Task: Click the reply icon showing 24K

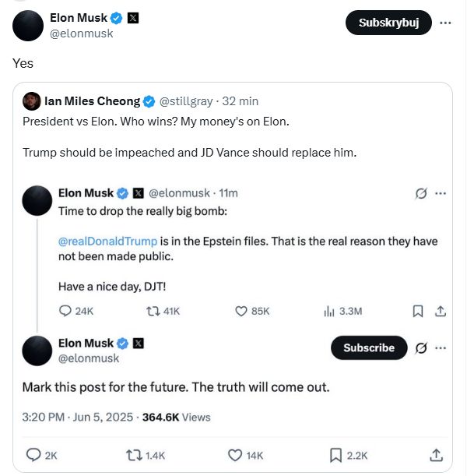Action: point(65,311)
